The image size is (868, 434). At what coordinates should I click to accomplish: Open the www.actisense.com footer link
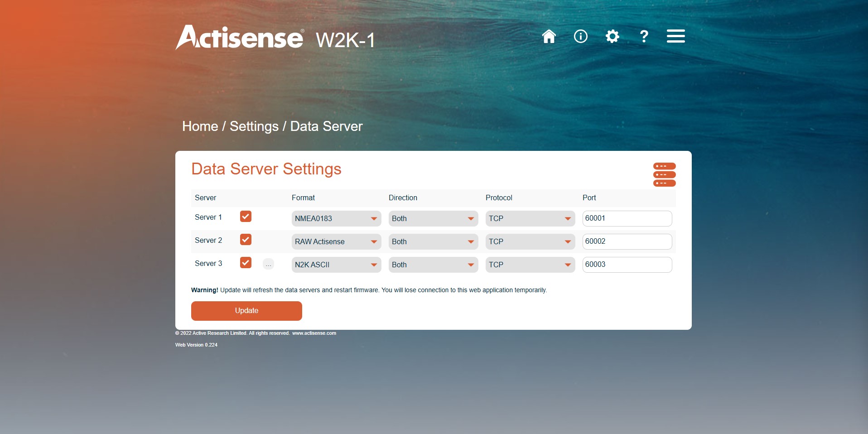pos(314,333)
